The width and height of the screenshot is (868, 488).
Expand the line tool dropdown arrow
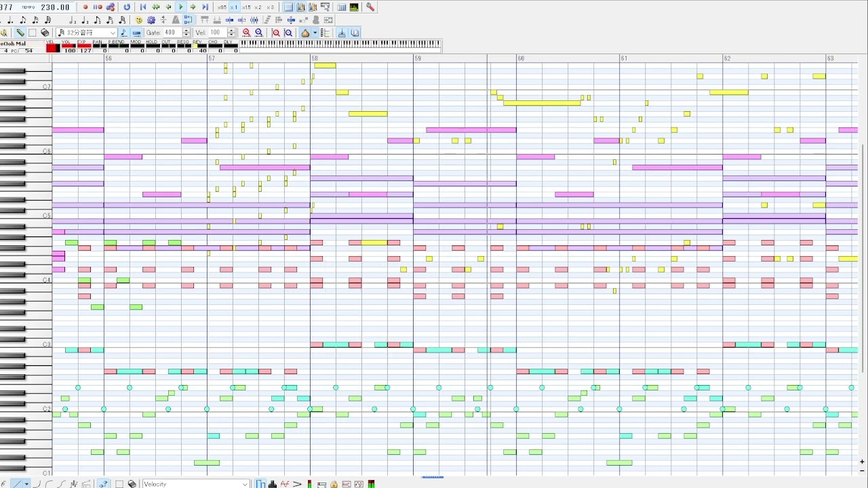point(26,484)
